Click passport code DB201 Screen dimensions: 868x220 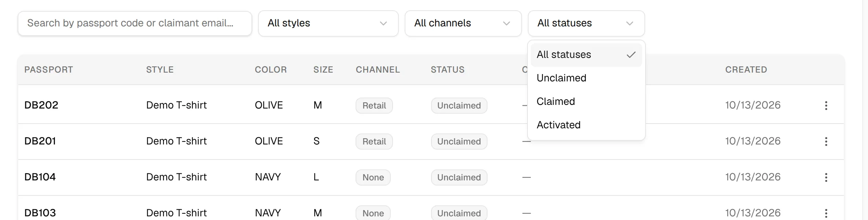[40, 141]
